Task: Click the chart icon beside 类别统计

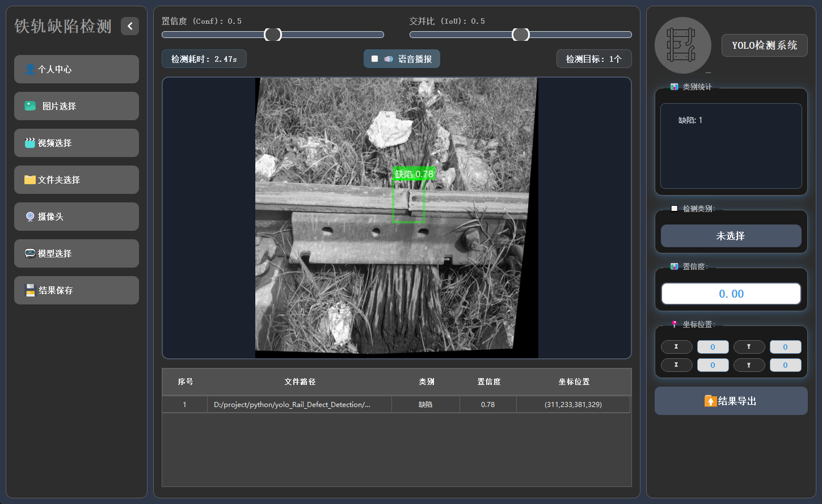Action: point(674,87)
